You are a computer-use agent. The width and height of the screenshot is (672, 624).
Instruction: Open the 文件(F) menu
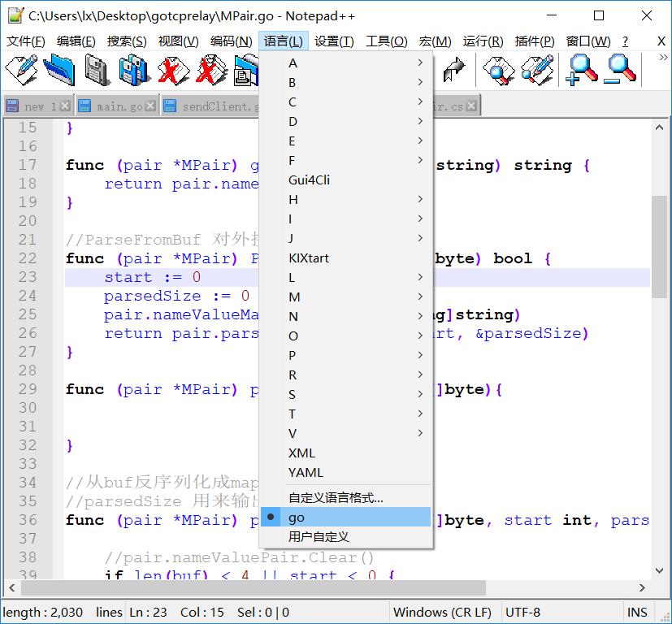pyautogui.click(x=26, y=41)
